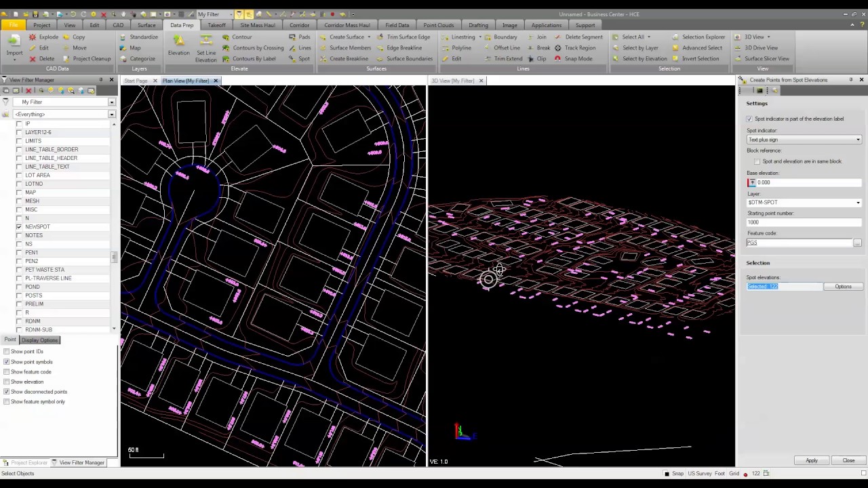Click the Starting point number field

pos(804,222)
